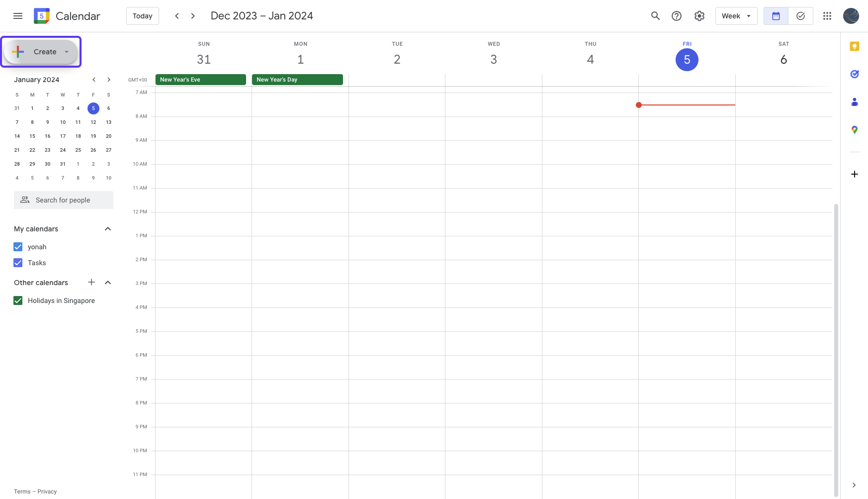Get add-ons with the plus icon
Image resolution: width=868 pixels, height=499 pixels.
click(855, 174)
